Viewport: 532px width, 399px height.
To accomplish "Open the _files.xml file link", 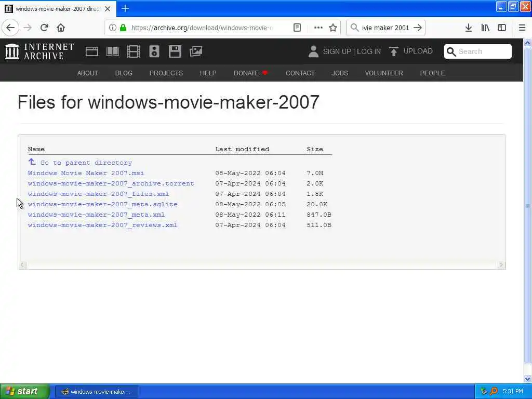I will [x=98, y=194].
